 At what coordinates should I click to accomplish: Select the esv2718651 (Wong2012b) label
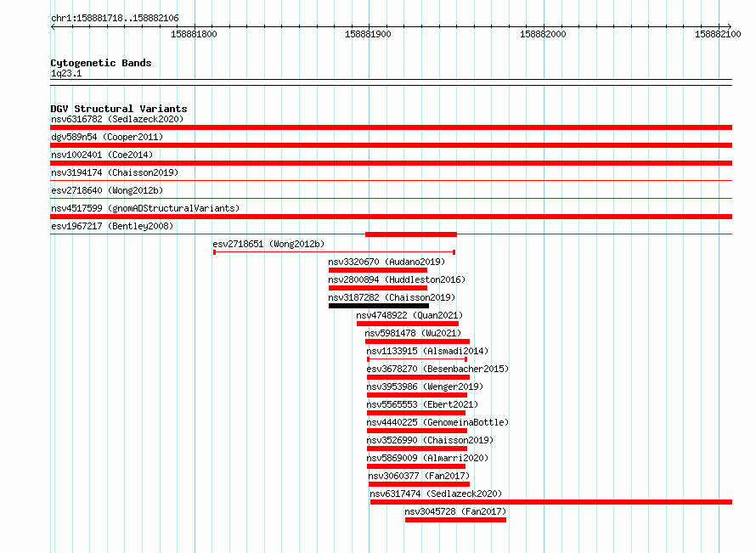coord(268,244)
